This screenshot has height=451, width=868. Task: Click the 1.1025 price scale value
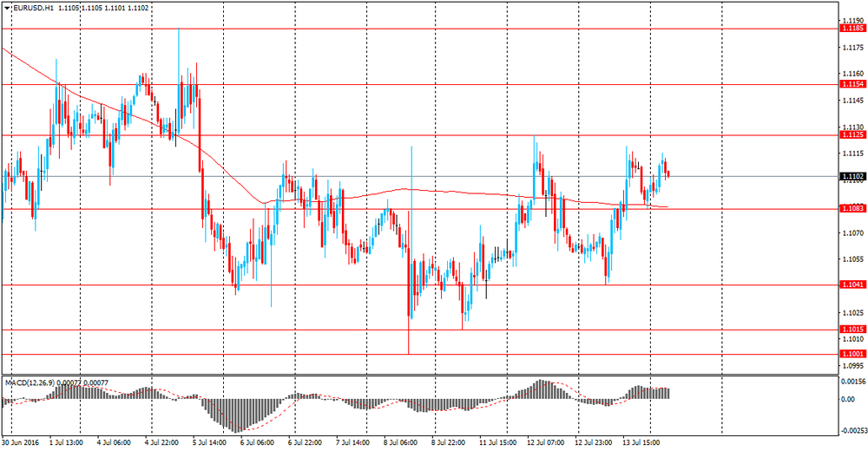(852, 312)
